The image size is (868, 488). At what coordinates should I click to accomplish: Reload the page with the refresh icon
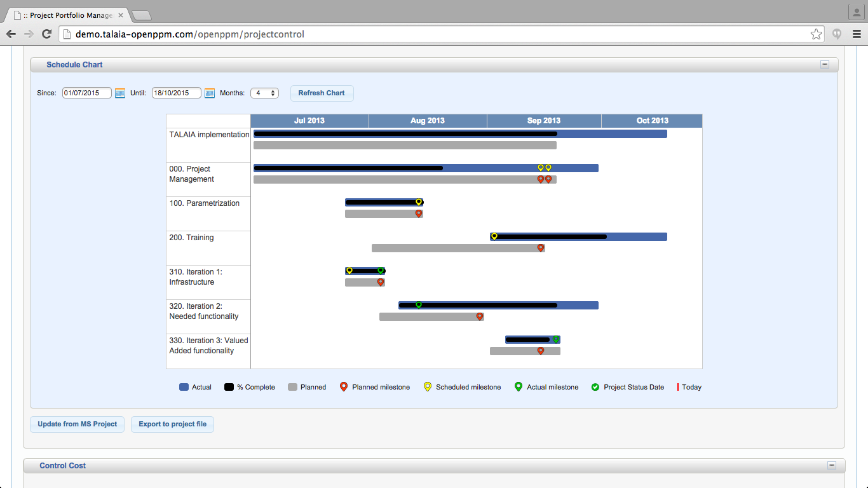click(46, 34)
